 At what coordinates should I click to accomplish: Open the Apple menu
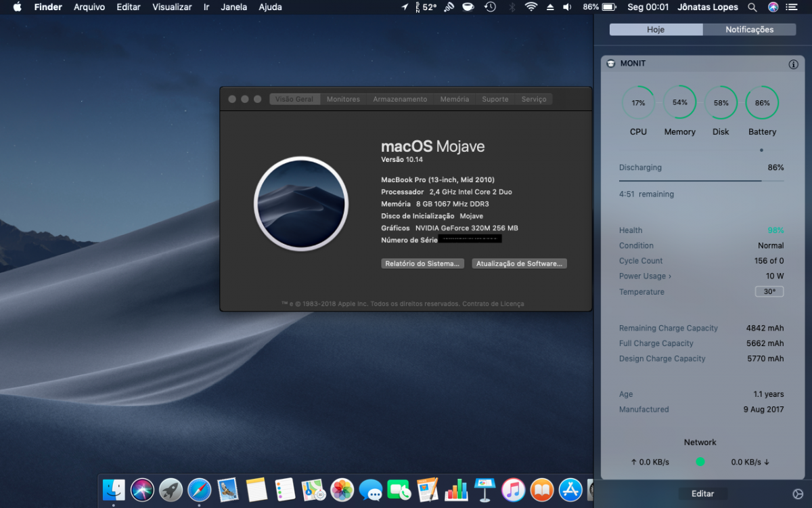[17, 7]
